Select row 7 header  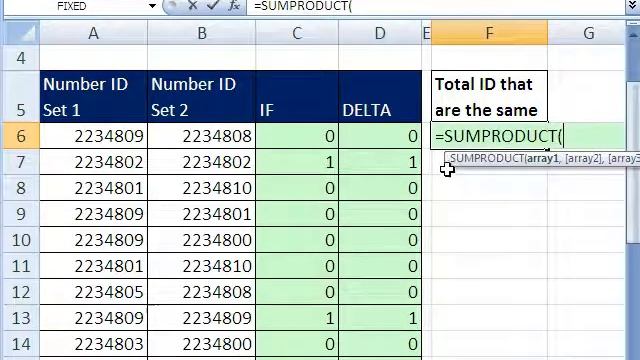click(22, 162)
